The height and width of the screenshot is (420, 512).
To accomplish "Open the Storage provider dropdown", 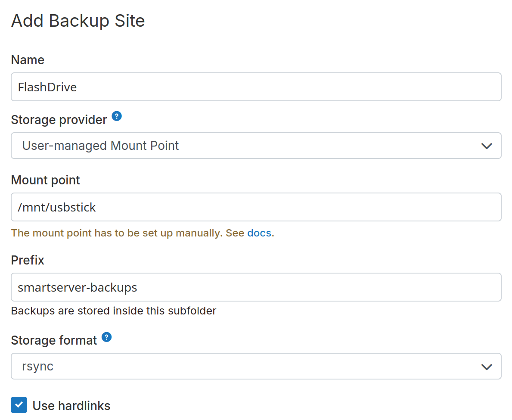I will 256,146.
